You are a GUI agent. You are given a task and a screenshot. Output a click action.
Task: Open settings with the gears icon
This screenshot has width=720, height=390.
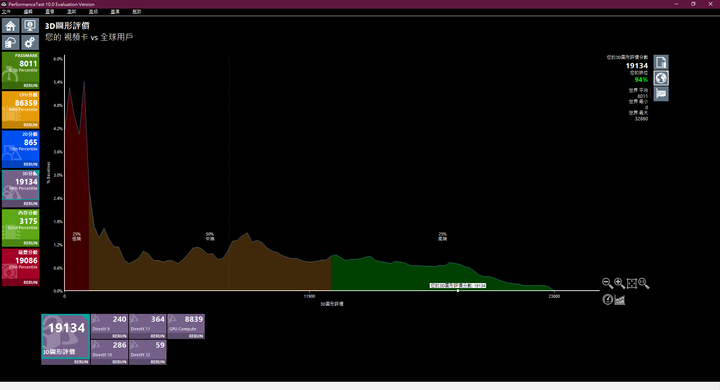tap(30, 43)
